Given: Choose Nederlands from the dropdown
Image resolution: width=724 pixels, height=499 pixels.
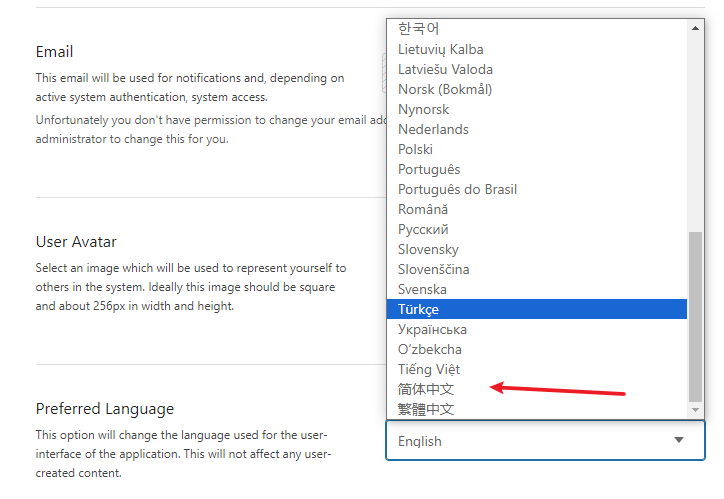Looking at the screenshot, I should pos(433,129).
